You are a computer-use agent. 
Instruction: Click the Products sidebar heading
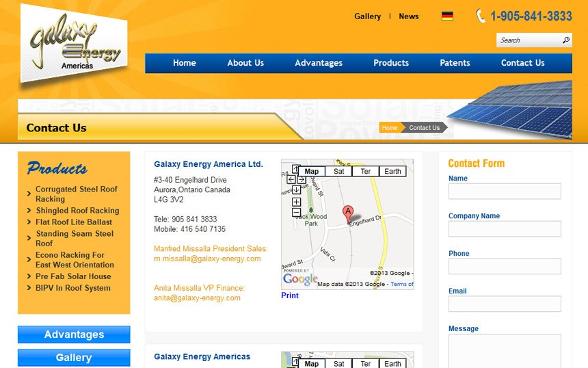(57, 168)
